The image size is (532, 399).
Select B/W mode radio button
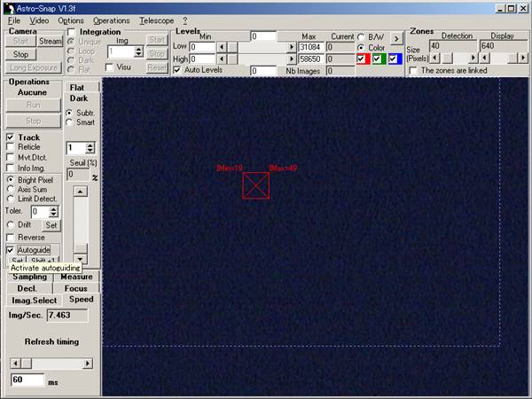[x=362, y=36]
